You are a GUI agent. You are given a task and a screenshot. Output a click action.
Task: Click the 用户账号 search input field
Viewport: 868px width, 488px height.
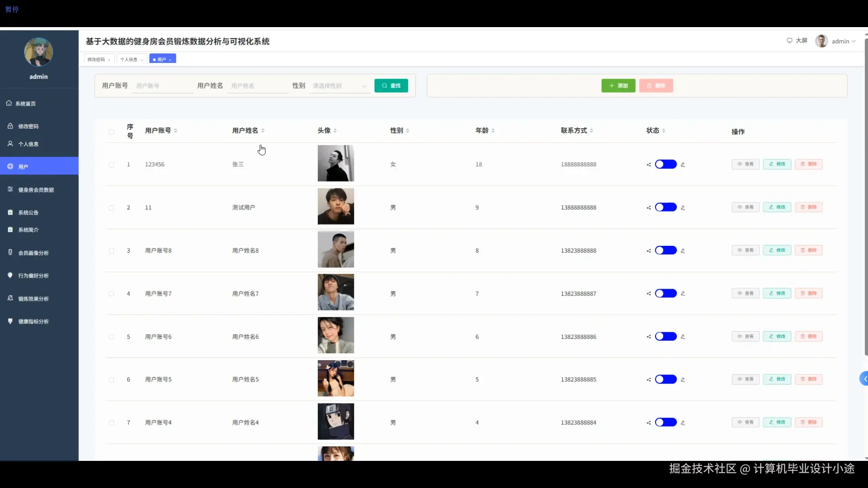(x=162, y=85)
